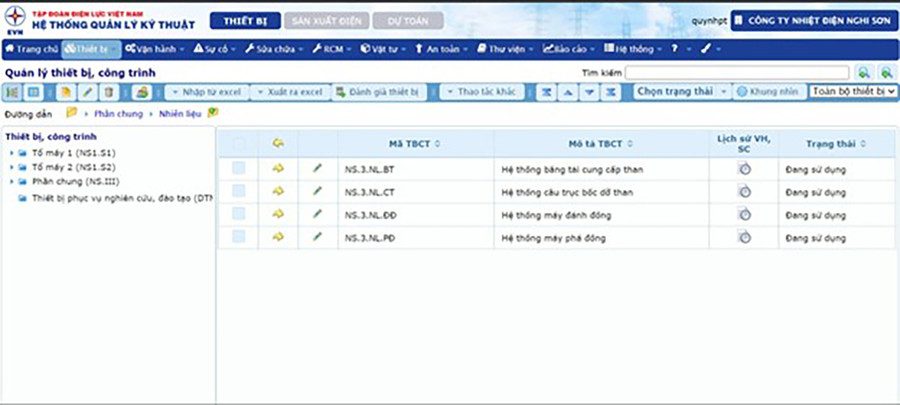Click edit pencil for NS.3.NL.BT row
This screenshot has height=405, width=900.
317,169
